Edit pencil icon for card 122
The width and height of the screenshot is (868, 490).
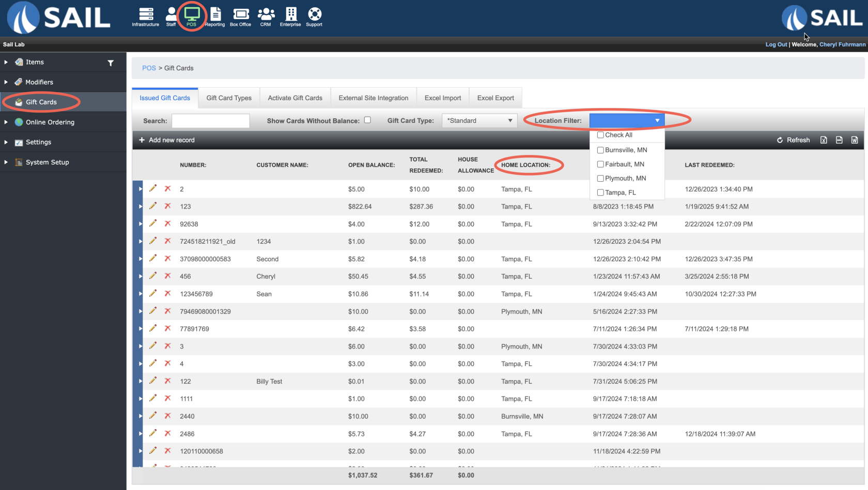point(153,381)
